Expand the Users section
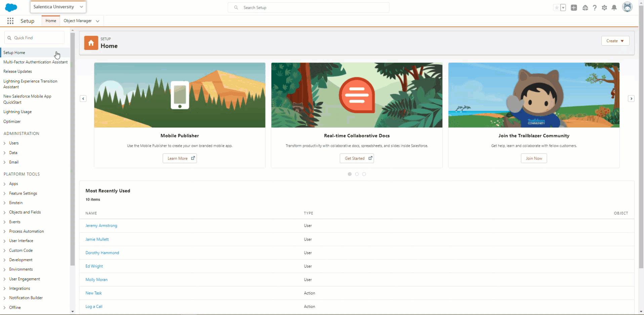 pos(4,143)
